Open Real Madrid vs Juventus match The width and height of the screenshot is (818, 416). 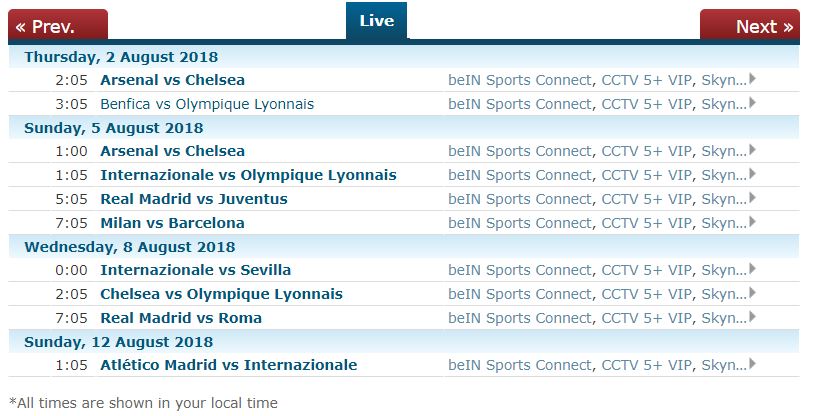coord(194,199)
